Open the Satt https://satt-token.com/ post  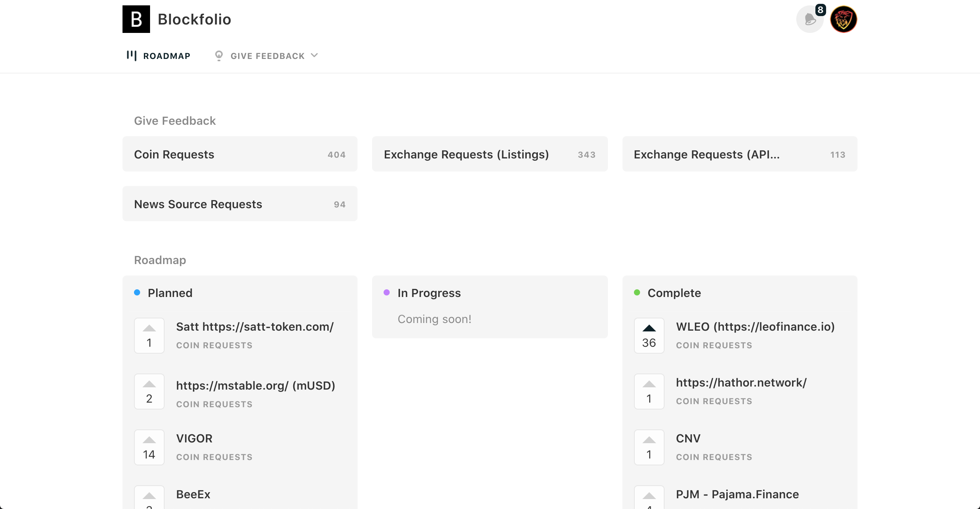point(255,327)
